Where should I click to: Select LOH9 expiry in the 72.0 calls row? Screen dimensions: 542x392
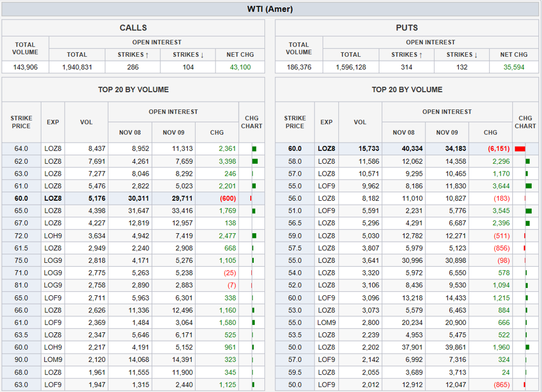click(53, 236)
